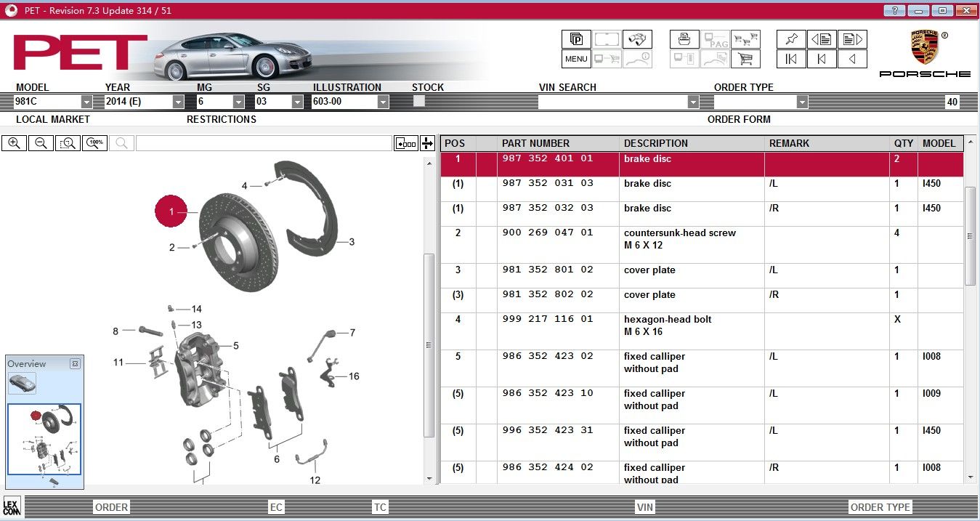Zoom out of the illustration
This screenshot has width=980, height=521.
tap(41, 143)
